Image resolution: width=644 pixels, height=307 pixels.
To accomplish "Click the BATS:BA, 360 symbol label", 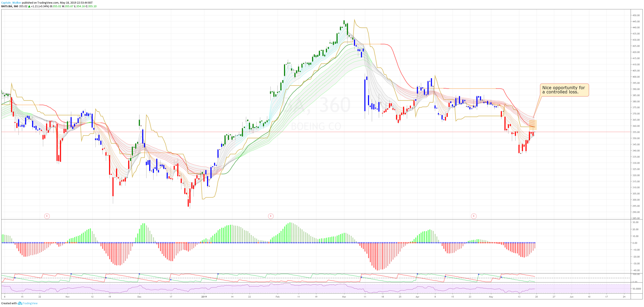I will (x=10, y=7).
